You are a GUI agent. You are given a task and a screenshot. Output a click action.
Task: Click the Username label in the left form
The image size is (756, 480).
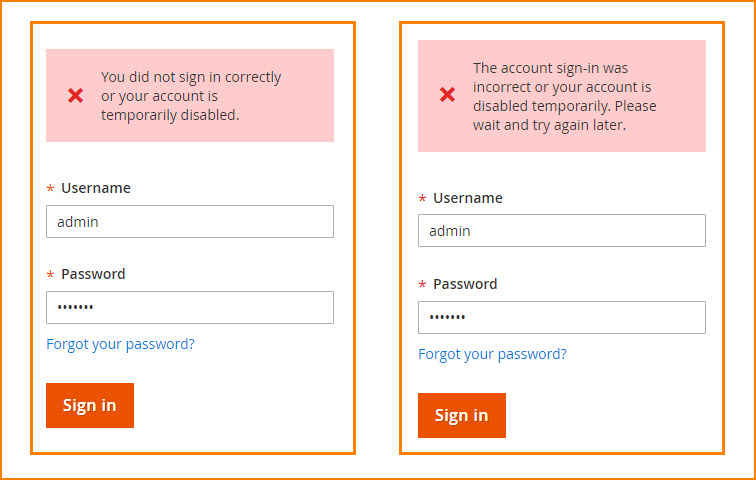point(96,188)
